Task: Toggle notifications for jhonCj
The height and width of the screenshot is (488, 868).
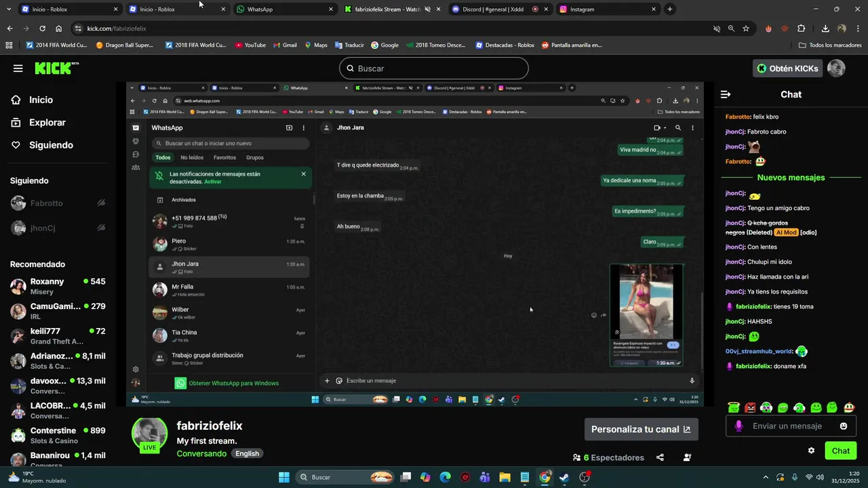Action: [101, 228]
